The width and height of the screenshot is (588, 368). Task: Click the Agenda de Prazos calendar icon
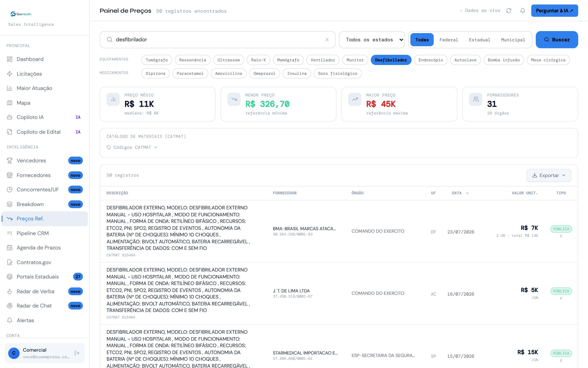[9, 248]
